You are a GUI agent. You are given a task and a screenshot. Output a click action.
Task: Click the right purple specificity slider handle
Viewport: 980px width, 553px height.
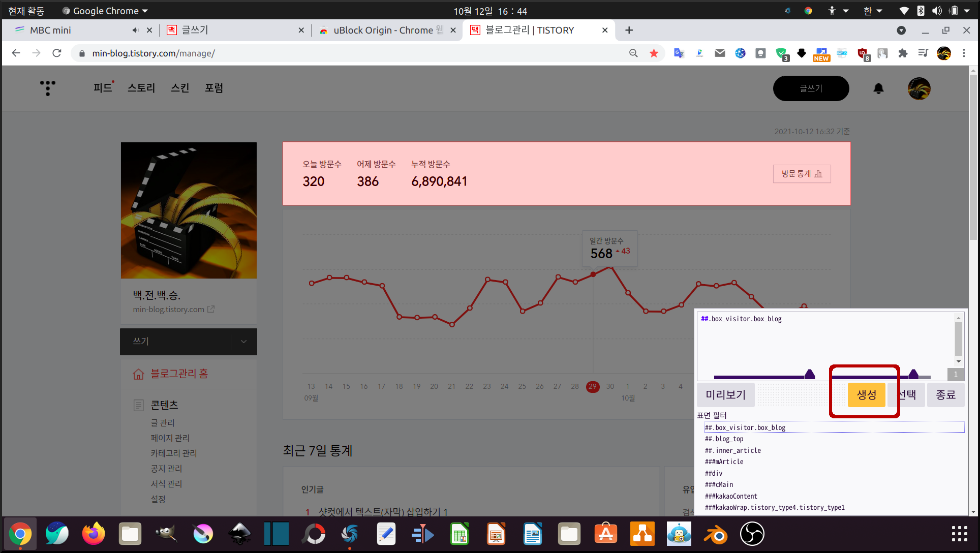coord(913,375)
